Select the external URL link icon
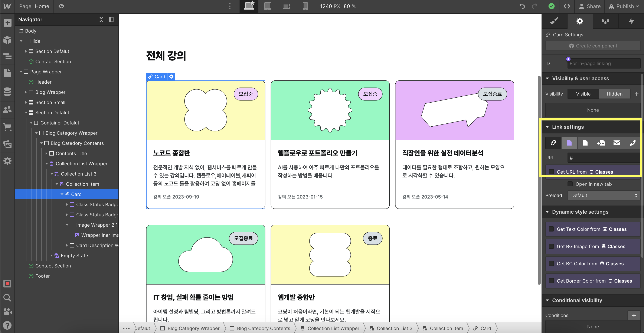This screenshot has width=644, height=333. 553,143
